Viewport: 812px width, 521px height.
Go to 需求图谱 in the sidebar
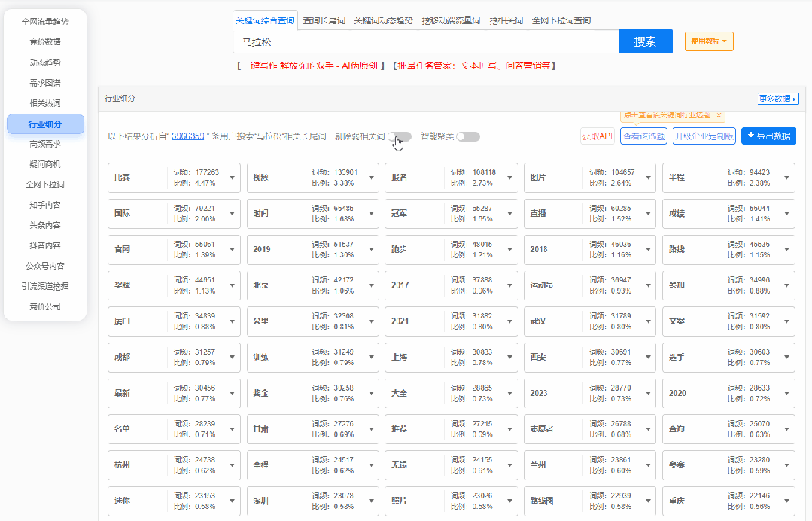[45, 83]
